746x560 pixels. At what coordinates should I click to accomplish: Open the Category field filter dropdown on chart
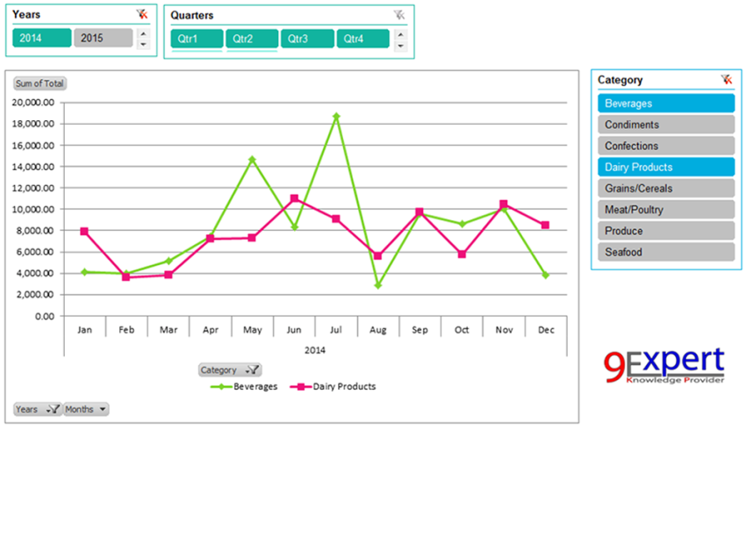(230, 370)
